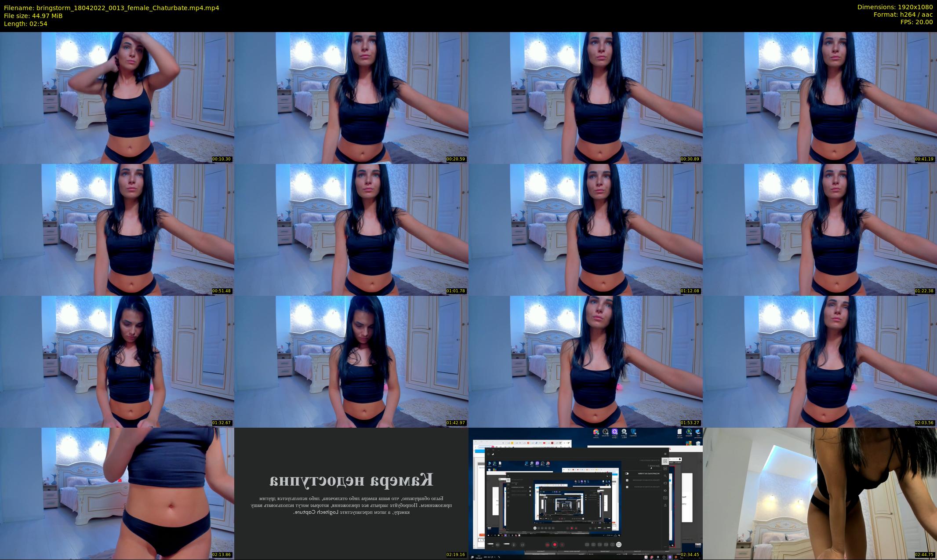Open the Chrome desktop shortcut icon
This screenshot has width=937, height=560.
point(596,432)
